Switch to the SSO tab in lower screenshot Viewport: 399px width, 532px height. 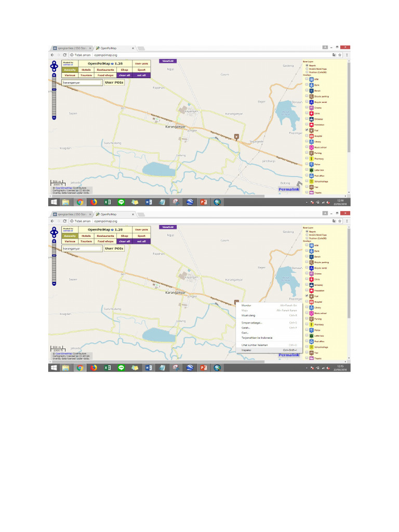(72, 215)
